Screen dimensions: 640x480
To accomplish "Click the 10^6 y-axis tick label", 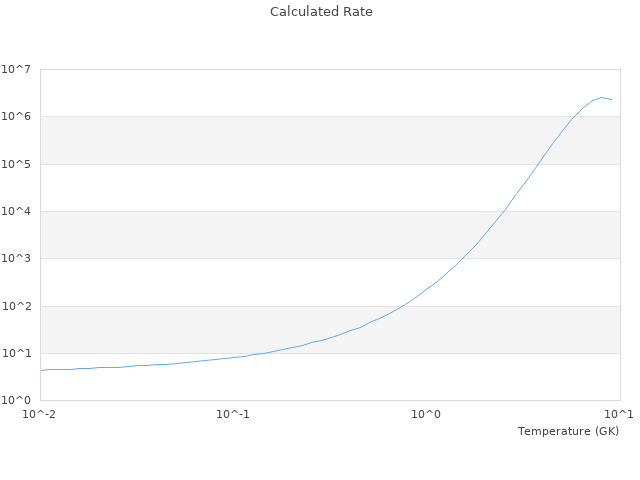I will (16, 117).
